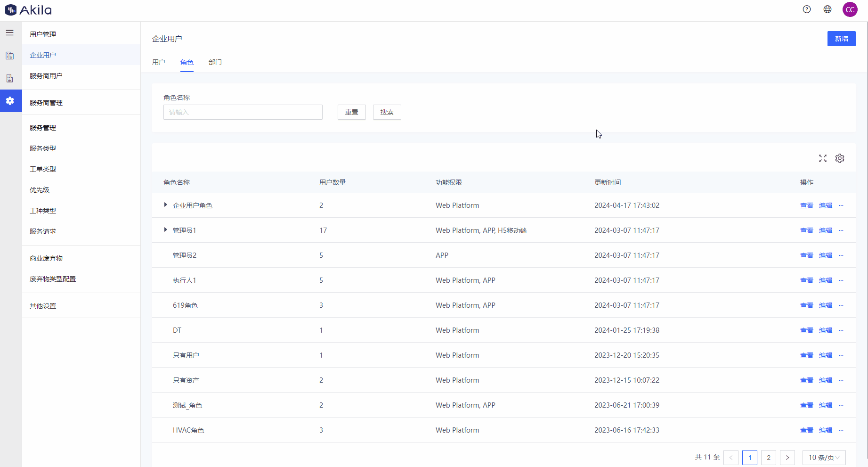This screenshot has width=868, height=467.
Task: Switch to the 部门 tab
Action: (x=215, y=62)
